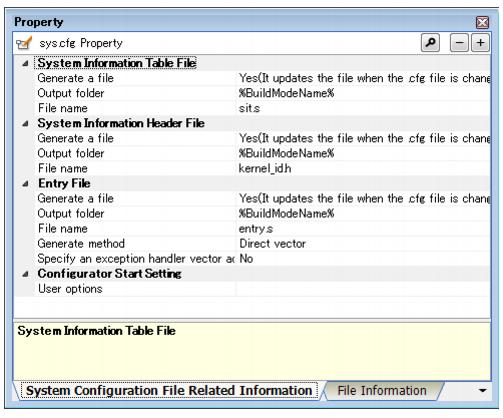Viewport: 503px width, 418px height.
Task: Switch to the File Information tab
Action: tap(382, 390)
